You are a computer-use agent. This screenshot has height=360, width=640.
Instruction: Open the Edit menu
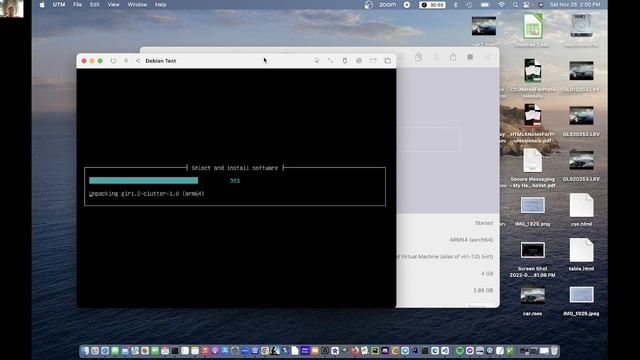tap(95, 5)
